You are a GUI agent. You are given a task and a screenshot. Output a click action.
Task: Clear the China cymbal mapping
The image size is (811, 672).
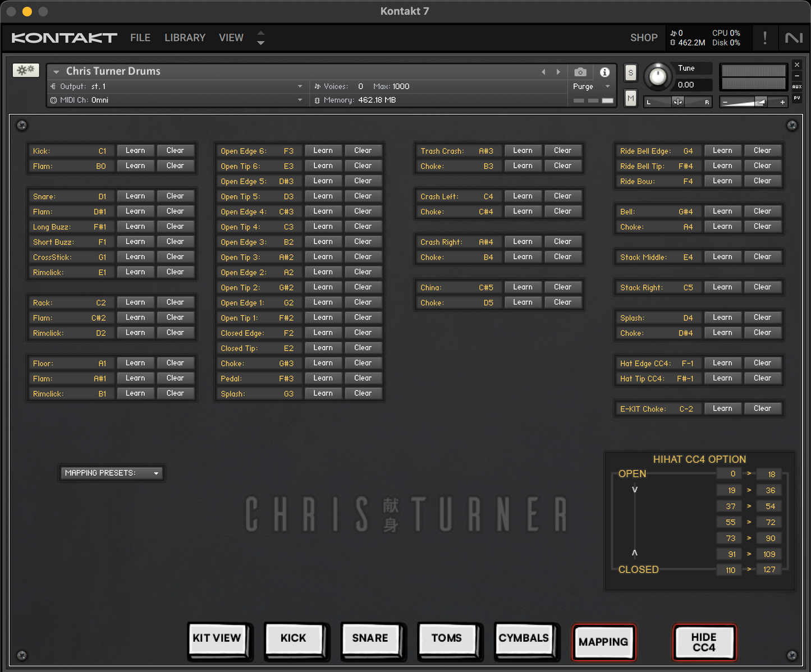click(x=562, y=287)
